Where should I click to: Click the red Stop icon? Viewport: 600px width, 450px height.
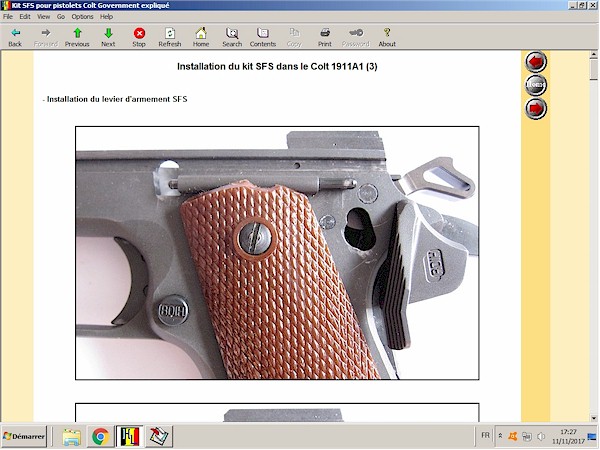tap(139, 37)
